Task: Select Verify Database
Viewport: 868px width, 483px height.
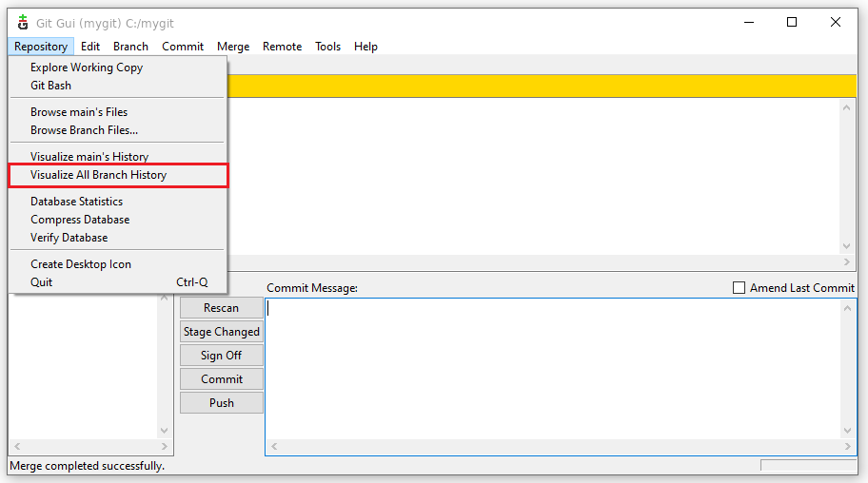Action: click(x=118, y=238)
